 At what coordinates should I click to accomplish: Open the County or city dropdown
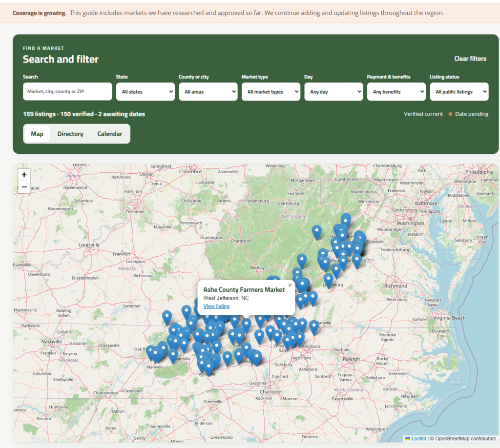(208, 92)
